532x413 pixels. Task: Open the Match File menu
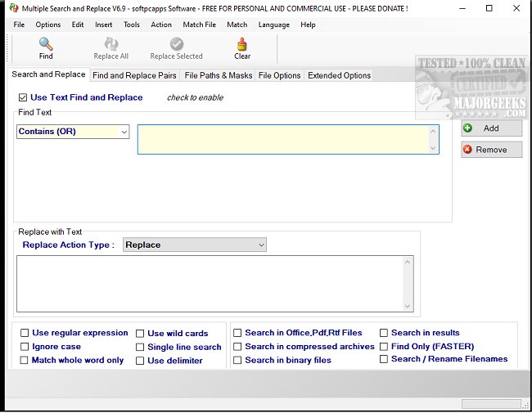(199, 25)
